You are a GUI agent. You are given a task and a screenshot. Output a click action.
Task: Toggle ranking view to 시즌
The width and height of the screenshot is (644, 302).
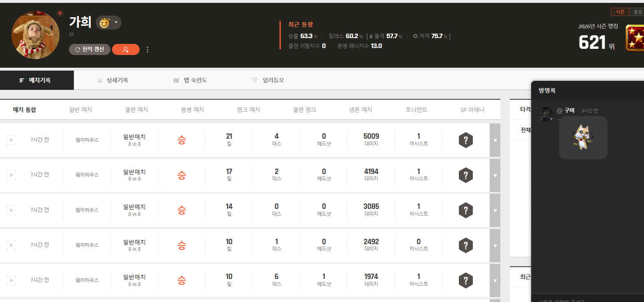pyautogui.click(x=620, y=12)
